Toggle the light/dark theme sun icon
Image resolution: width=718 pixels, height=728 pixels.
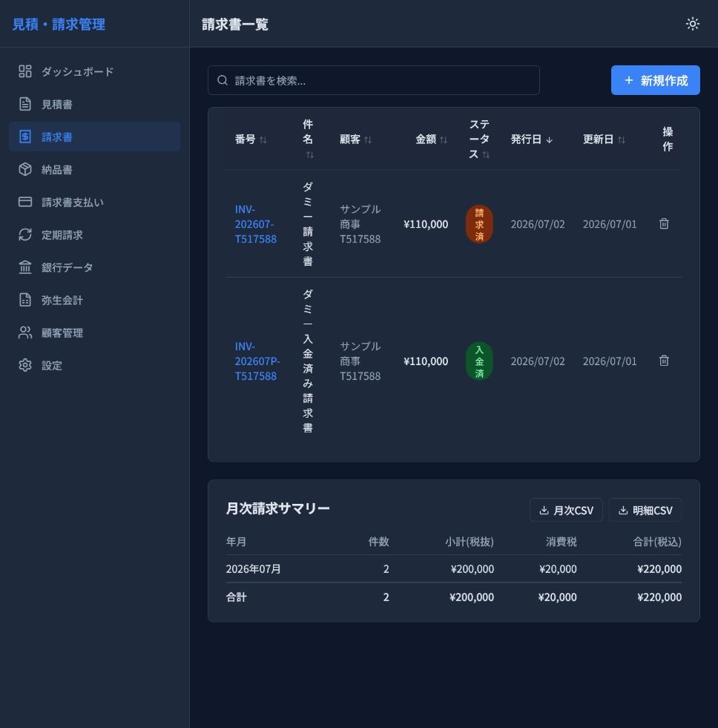pyautogui.click(x=693, y=24)
